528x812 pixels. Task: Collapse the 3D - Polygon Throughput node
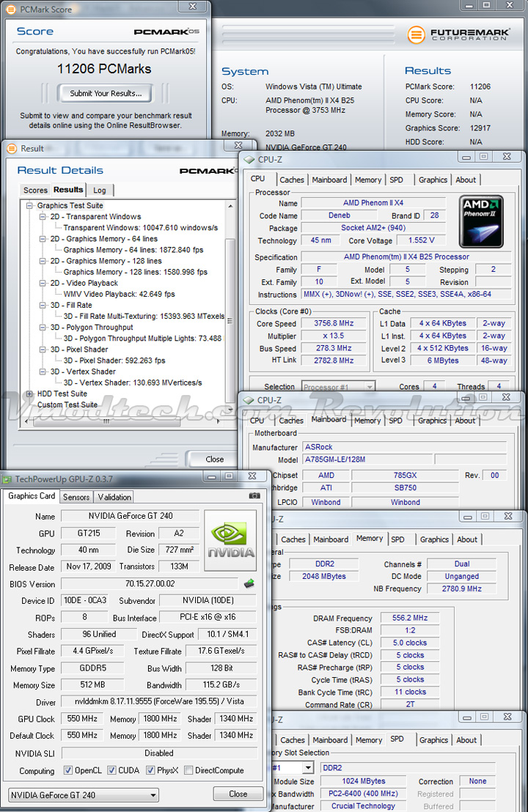coord(43,328)
